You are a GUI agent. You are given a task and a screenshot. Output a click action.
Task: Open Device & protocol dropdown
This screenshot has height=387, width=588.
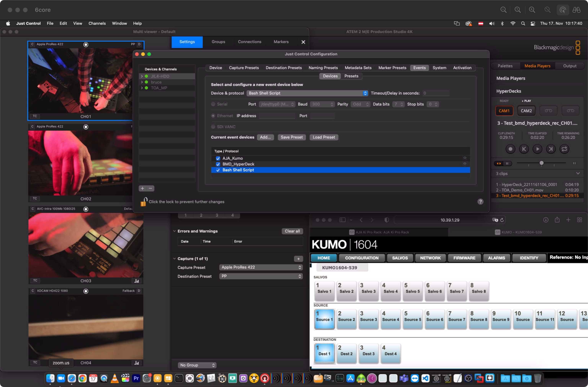click(307, 93)
